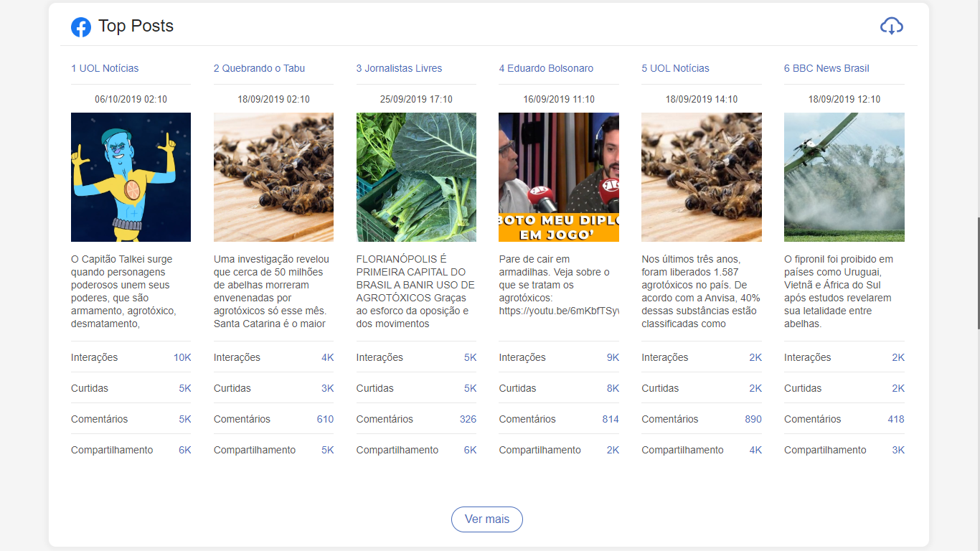Click the green vegetables thumbnail
This screenshot has width=980, height=551.
point(416,177)
